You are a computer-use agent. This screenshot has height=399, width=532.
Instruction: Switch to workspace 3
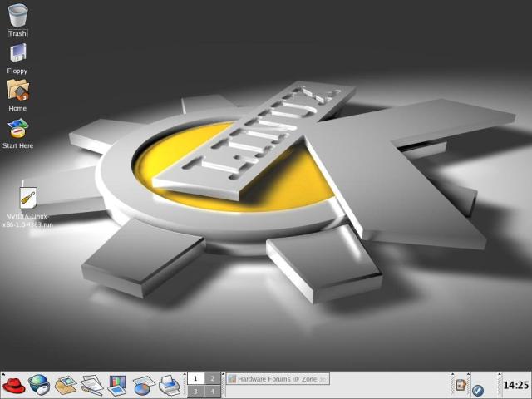pyautogui.click(x=195, y=392)
